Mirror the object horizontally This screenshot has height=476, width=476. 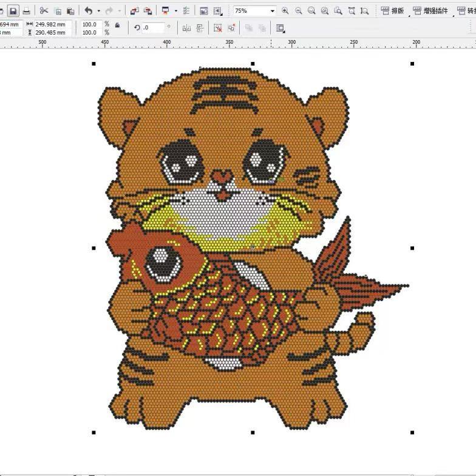[x=186, y=28]
